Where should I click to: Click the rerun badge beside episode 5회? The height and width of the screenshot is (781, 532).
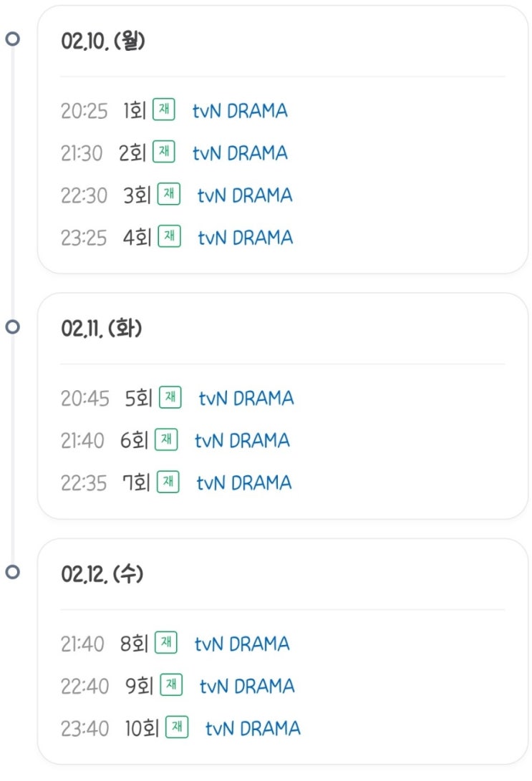(170, 397)
